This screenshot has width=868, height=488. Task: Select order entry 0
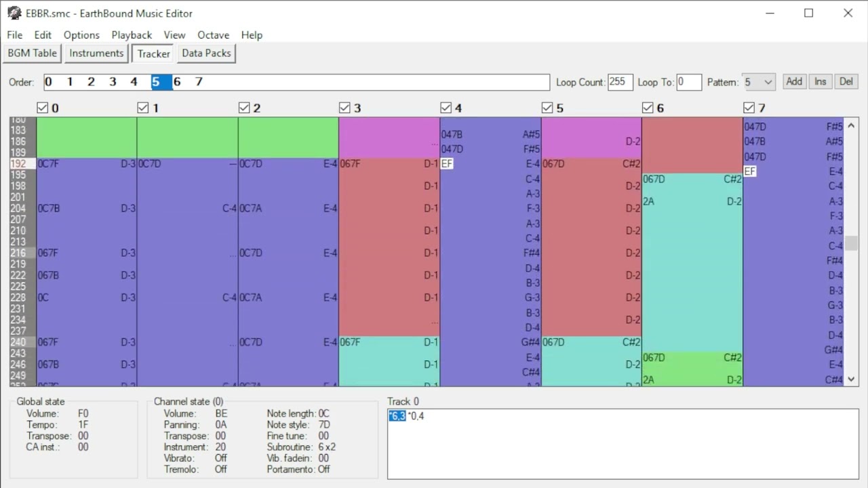(x=48, y=82)
